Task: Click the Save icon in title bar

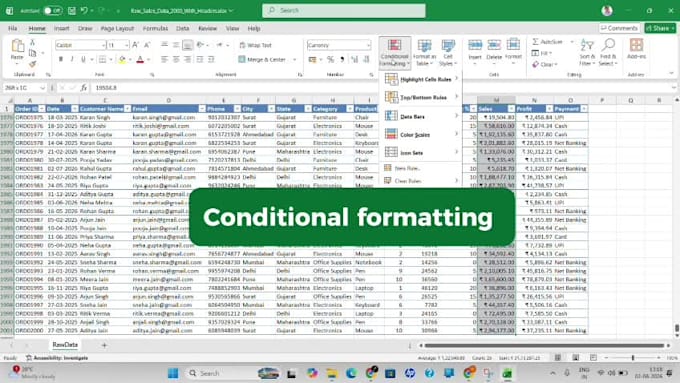Action: [72, 10]
